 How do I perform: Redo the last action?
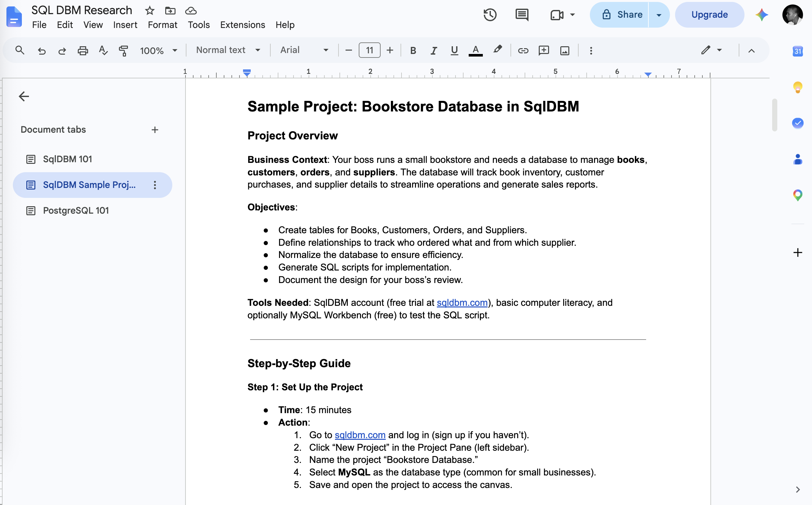coord(62,50)
